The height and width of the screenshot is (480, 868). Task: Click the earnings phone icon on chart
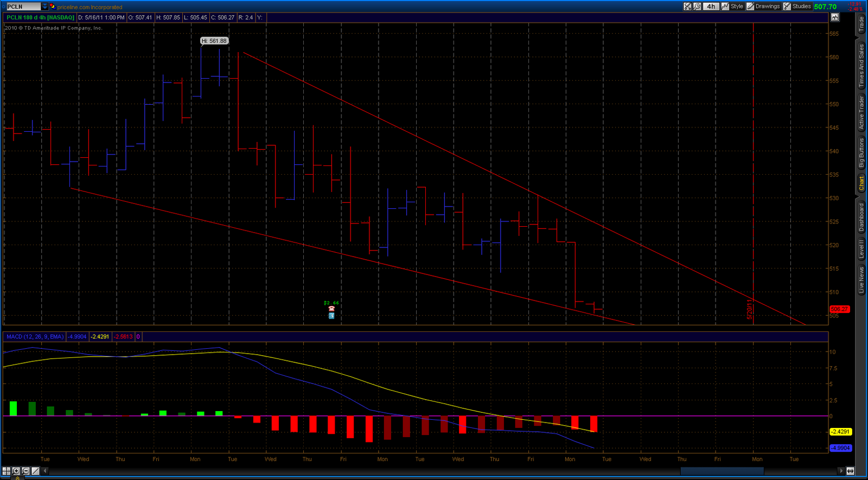[331, 309]
